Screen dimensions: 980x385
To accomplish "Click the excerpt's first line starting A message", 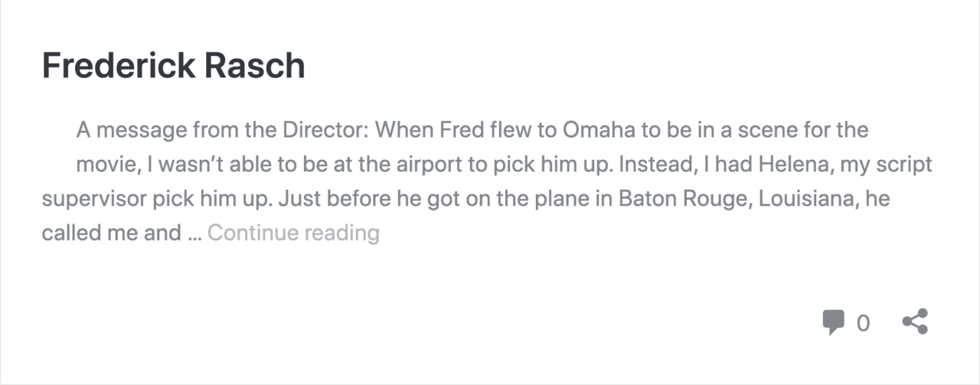I will click(472, 129).
